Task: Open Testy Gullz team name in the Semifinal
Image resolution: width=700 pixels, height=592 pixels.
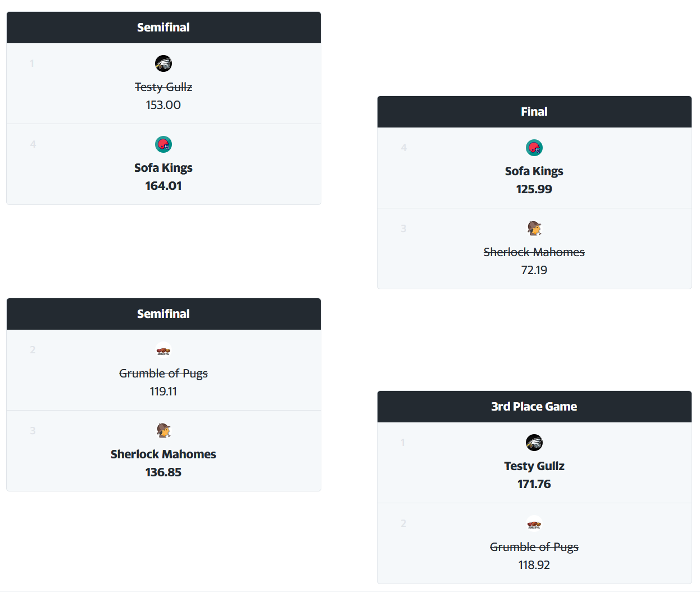Action: tap(163, 87)
